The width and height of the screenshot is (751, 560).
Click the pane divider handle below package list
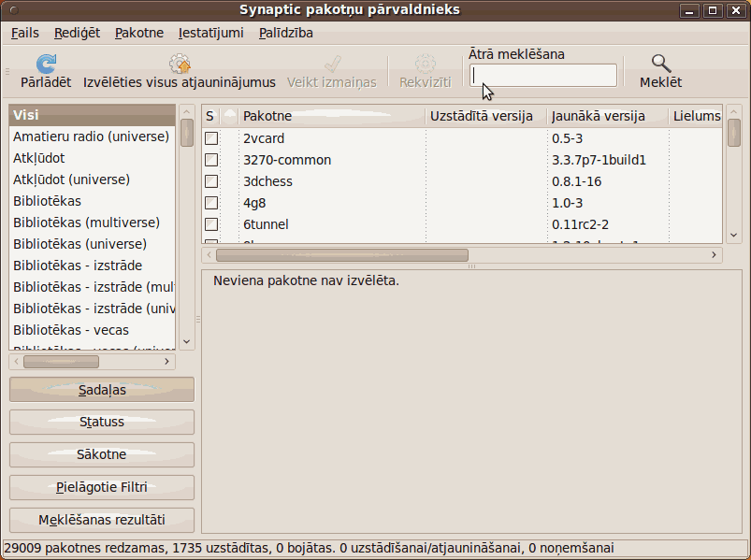pyautogui.click(x=471, y=266)
